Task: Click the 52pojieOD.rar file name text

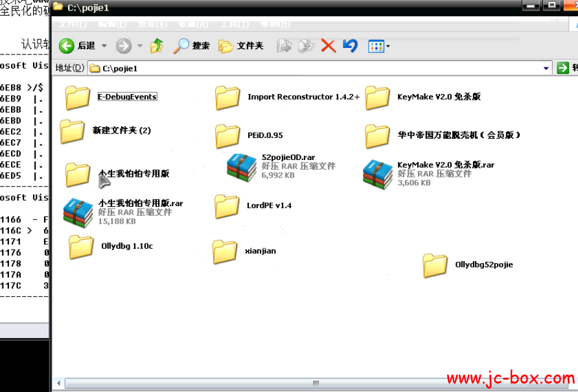Action: click(x=288, y=157)
